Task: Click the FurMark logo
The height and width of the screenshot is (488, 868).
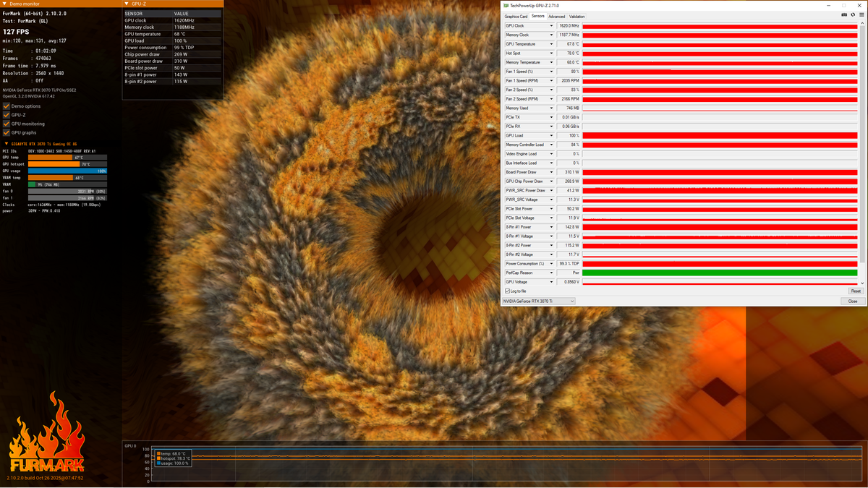Action: click(46, 432)
